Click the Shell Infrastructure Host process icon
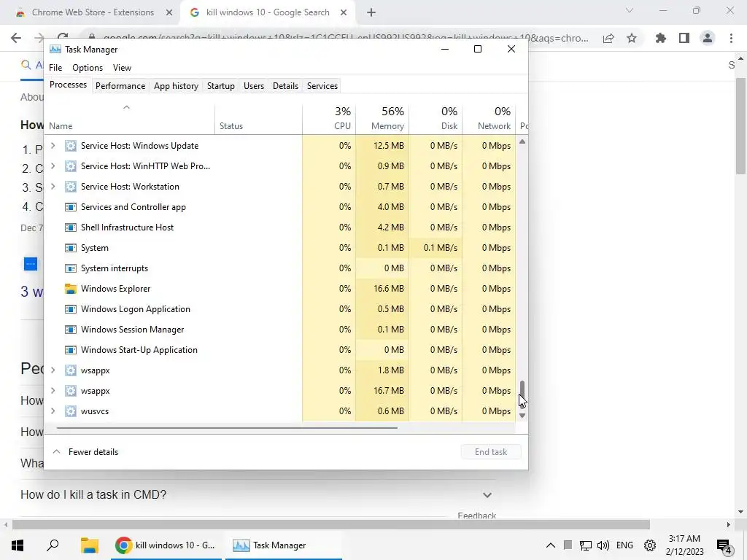Screen dimensions: 747x560 71,227
